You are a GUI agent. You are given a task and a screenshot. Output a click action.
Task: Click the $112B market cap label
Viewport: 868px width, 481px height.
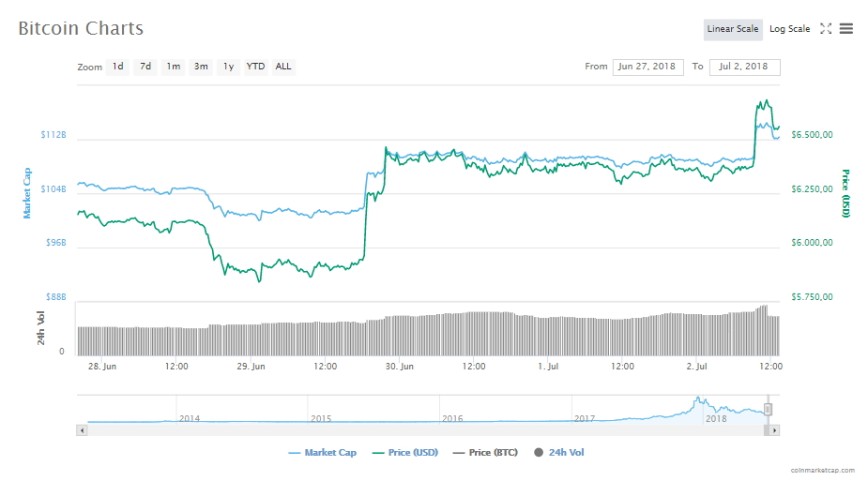coord(53,135)
